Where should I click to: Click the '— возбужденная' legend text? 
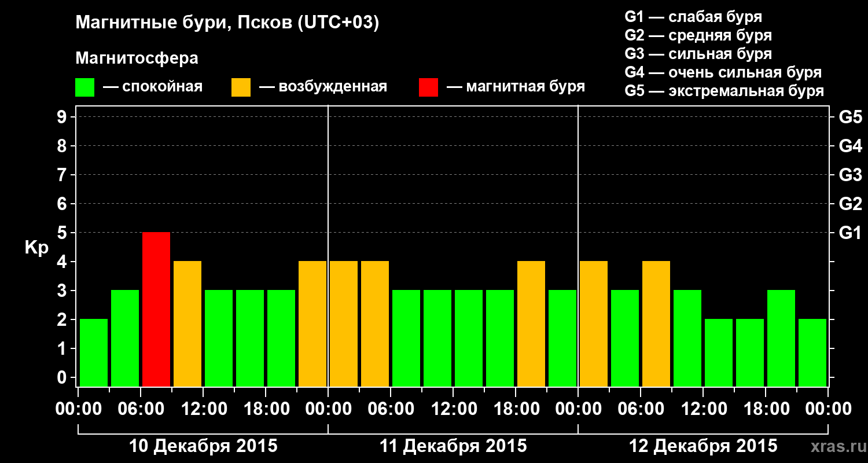[x=323, y=87]
